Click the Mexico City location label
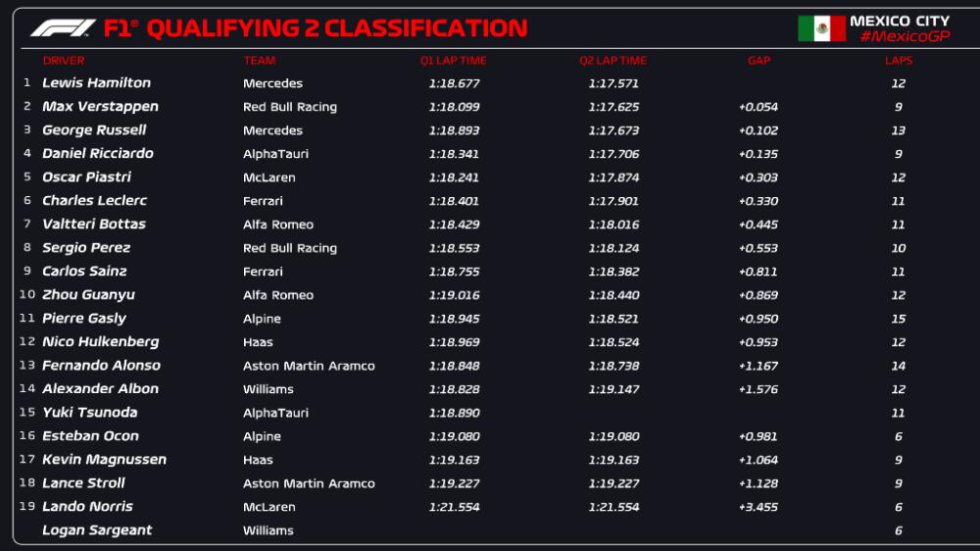 click(899, 21)
